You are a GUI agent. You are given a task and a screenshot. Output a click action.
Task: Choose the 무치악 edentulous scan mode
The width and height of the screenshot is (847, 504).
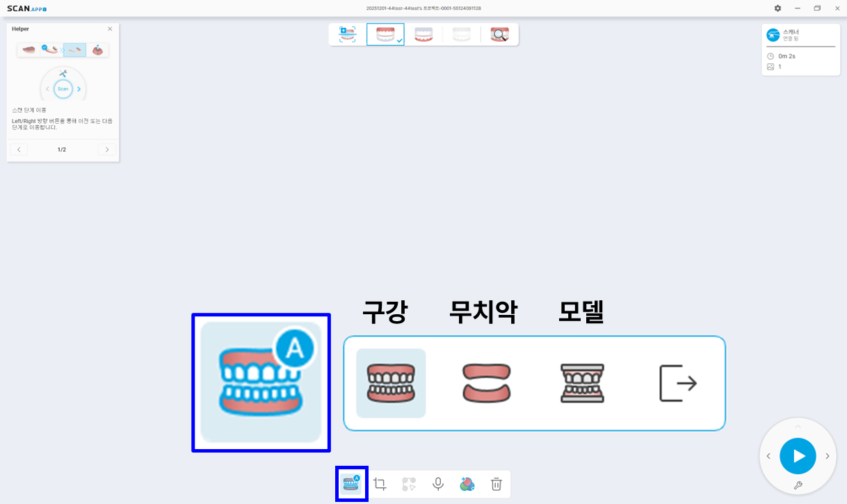[x=486, y=383]
